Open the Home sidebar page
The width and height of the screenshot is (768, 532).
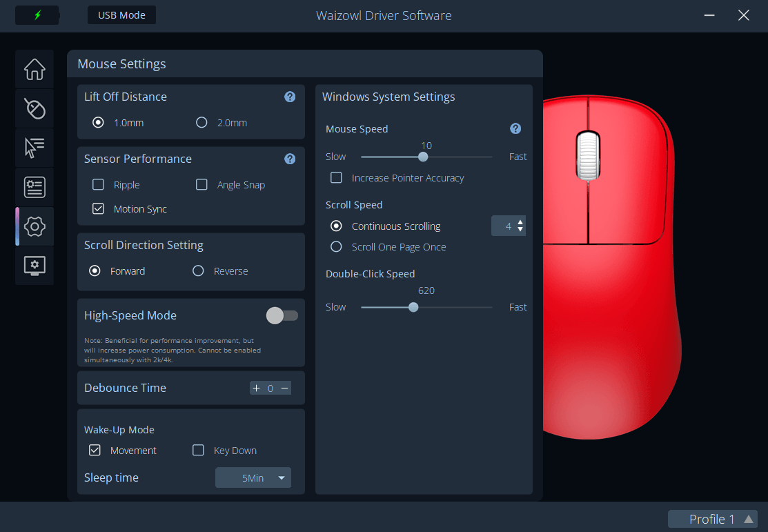click(35, 69)
